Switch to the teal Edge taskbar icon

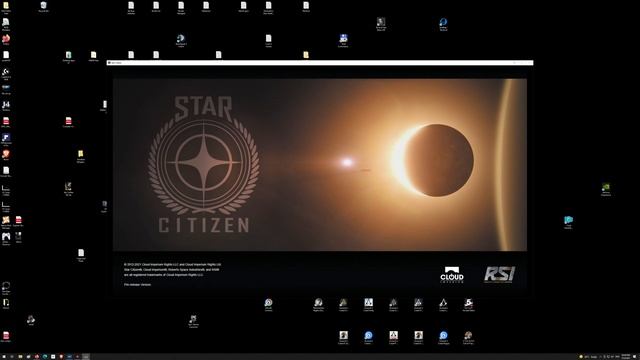(45, 356)
